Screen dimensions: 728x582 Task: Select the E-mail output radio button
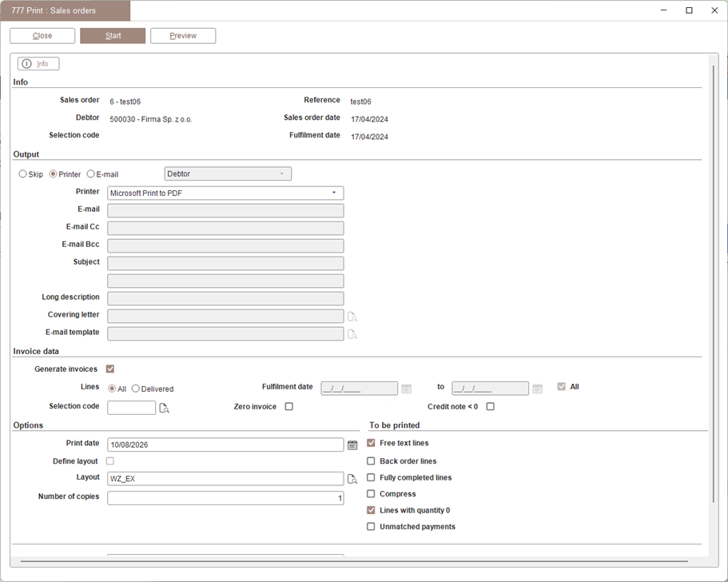point(91,173)
